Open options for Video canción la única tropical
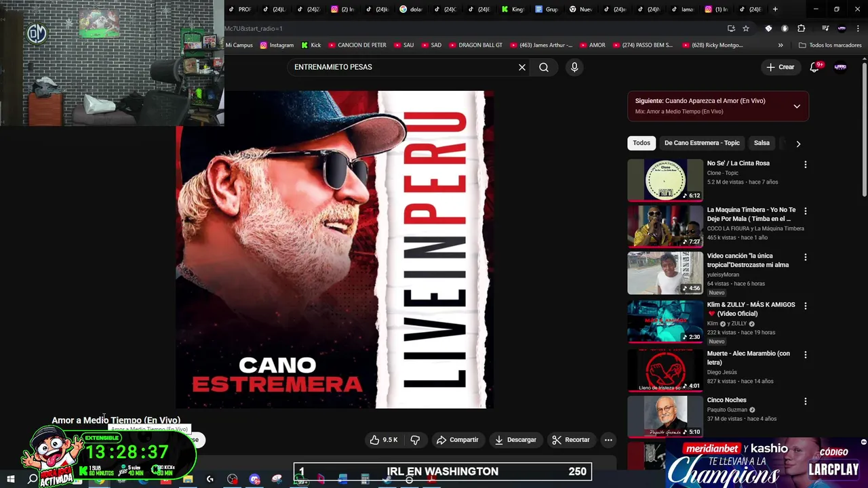 click(806, 258)
